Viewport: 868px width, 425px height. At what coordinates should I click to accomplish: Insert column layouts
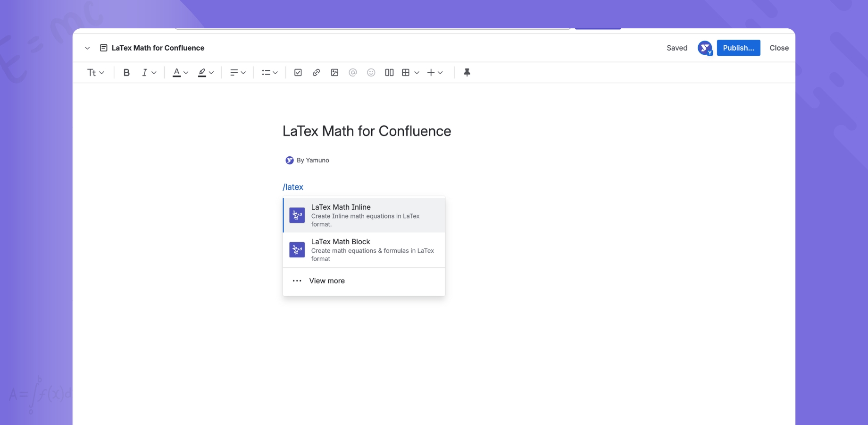(389, 73)
